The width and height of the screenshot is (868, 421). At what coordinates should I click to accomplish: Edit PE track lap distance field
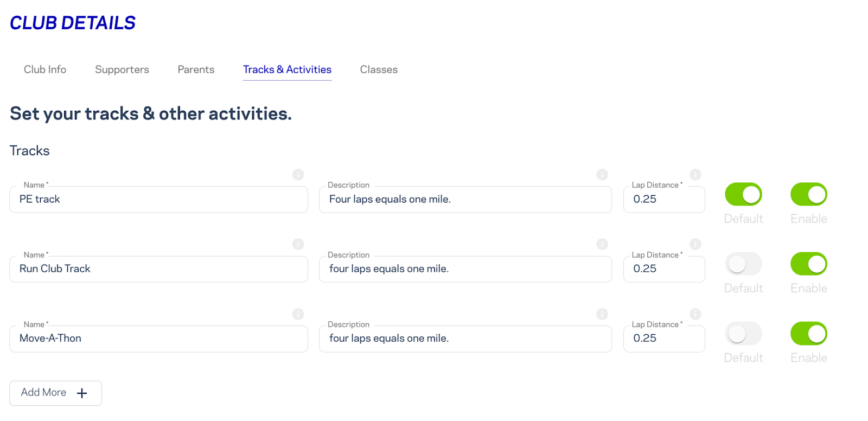coord(664,200)
